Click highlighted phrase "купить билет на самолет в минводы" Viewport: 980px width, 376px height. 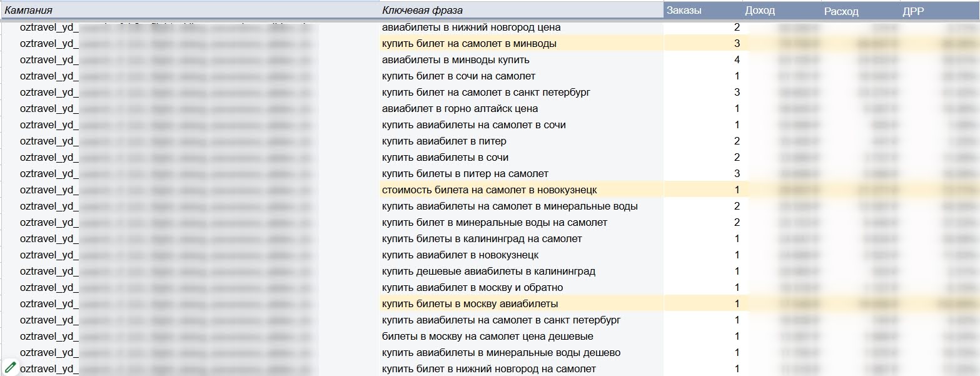(x=469, y=44)
